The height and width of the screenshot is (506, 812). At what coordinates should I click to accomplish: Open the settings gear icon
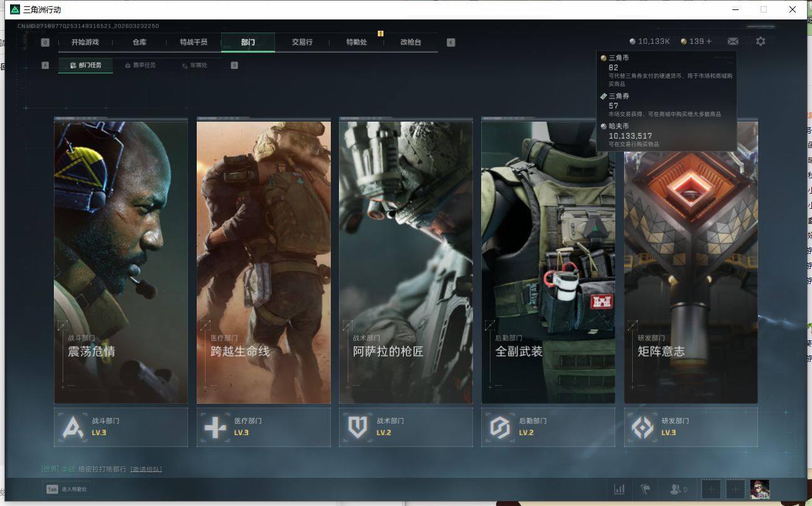pos(760,41)
